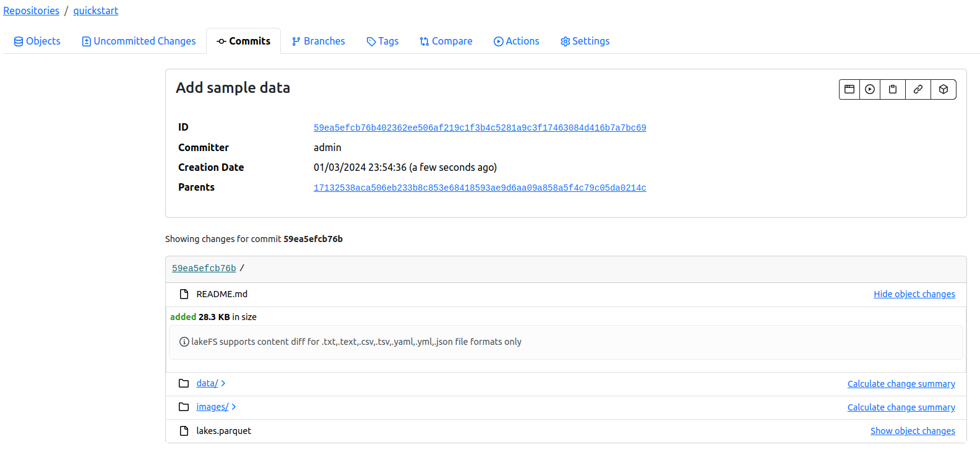Switch to the Uncommitted Changes tab
Image resolution: width=980 pixels, height=460 pixels.
coord(139,41)
